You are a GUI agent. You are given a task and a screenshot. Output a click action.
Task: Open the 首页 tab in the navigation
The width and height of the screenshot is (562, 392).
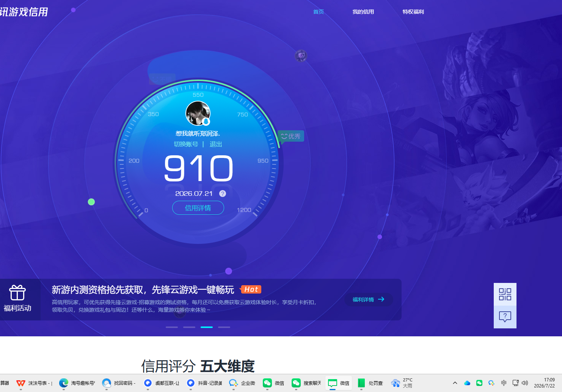click(x=318, y=12)
